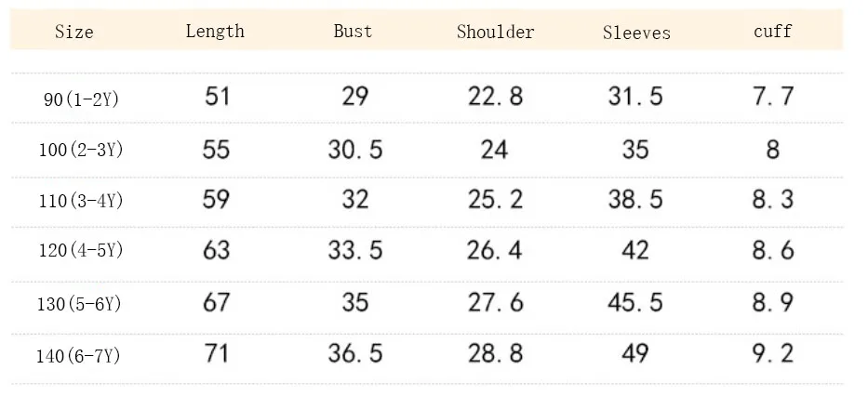Click cuff value 9.2
Image resolution: width=868 pixels, height=396 pixels.
coord(773,353)
